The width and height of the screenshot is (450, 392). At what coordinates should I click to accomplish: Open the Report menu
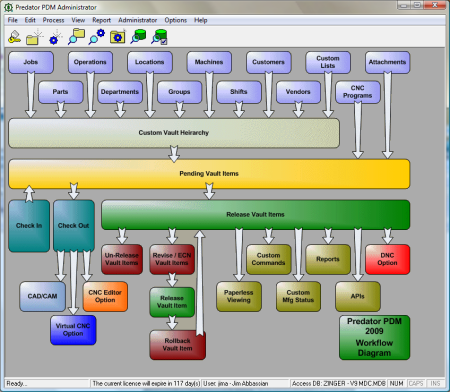click(101, 20)
